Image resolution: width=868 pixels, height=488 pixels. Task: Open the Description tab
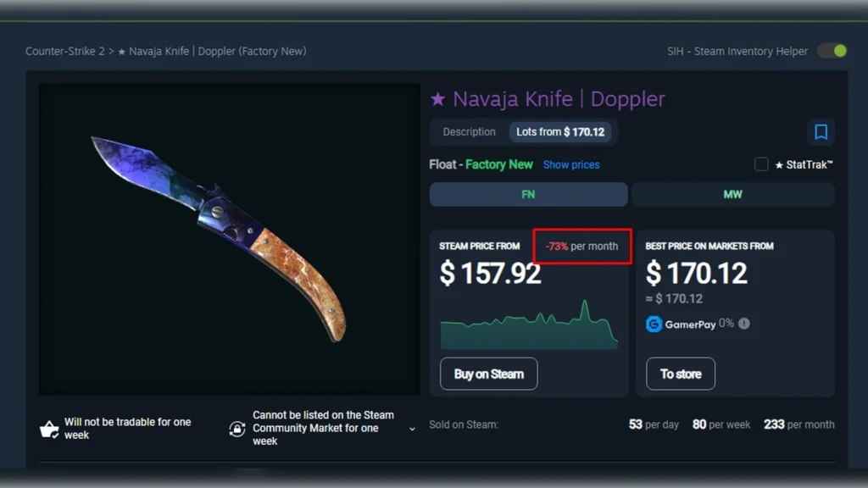469,131
